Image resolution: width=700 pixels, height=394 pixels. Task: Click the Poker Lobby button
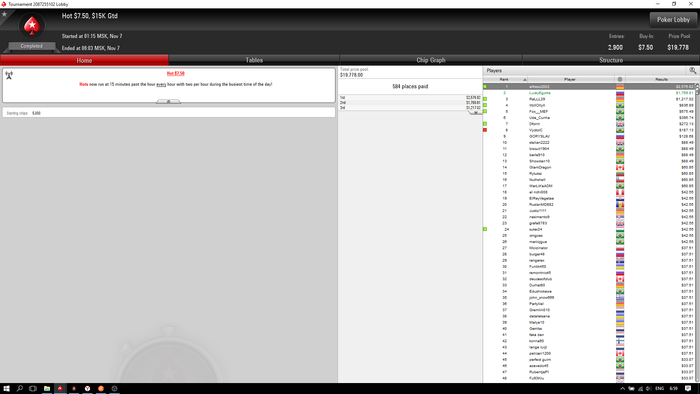tap(673, 20)
